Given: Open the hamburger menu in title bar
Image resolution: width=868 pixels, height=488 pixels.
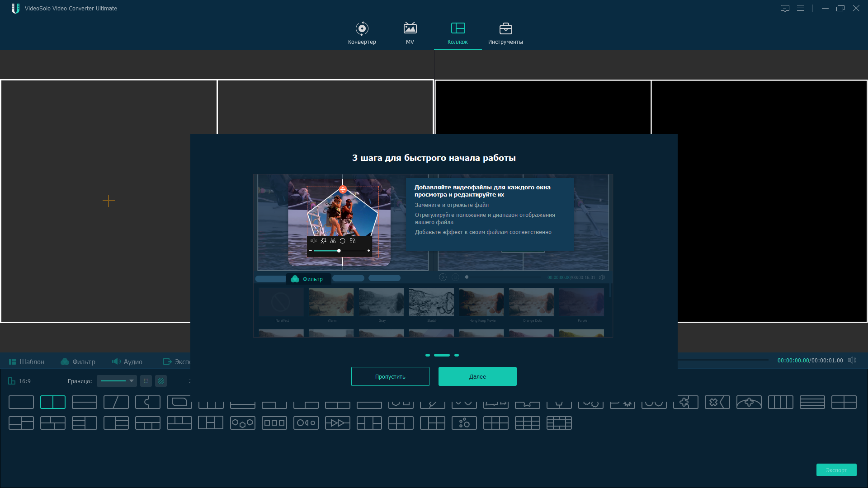Looking at the screenshot, I should tap(801, 9).
